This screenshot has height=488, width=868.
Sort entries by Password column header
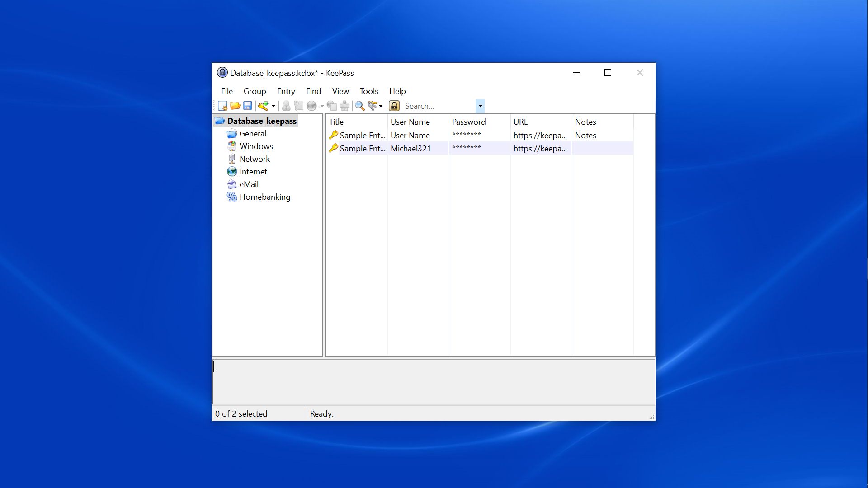pos(469,122)
